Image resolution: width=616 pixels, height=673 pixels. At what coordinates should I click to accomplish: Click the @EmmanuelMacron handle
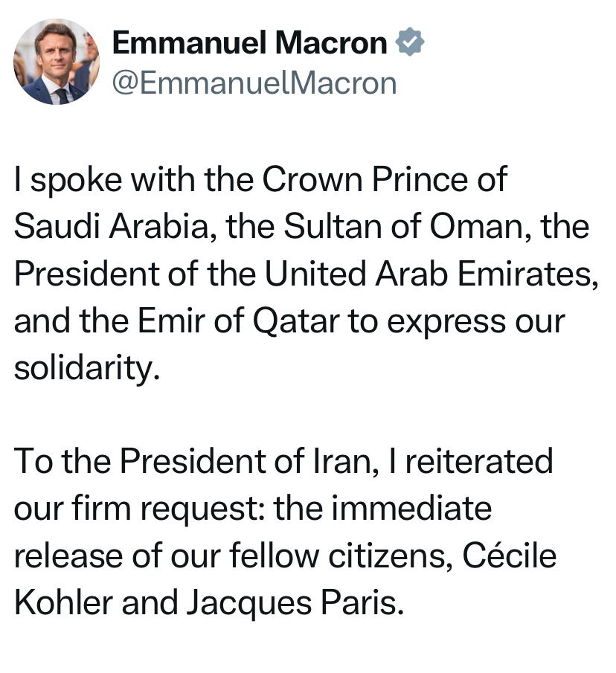click(254, 84)
